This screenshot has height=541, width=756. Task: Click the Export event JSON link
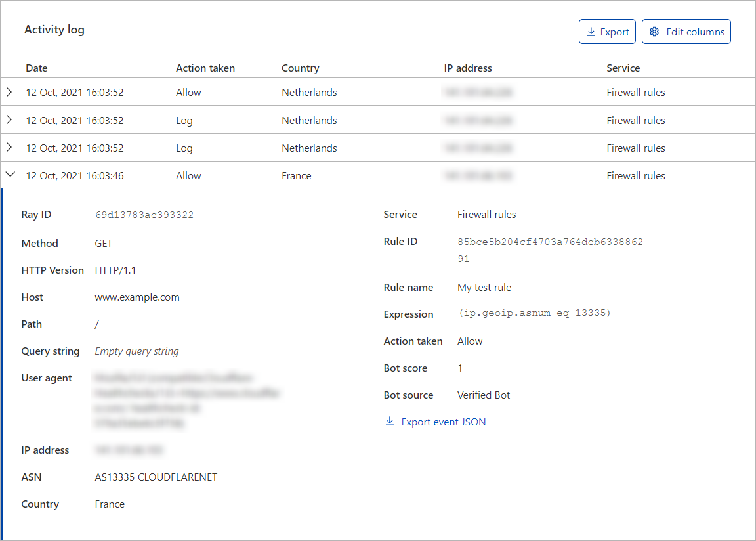pos(443,422)
